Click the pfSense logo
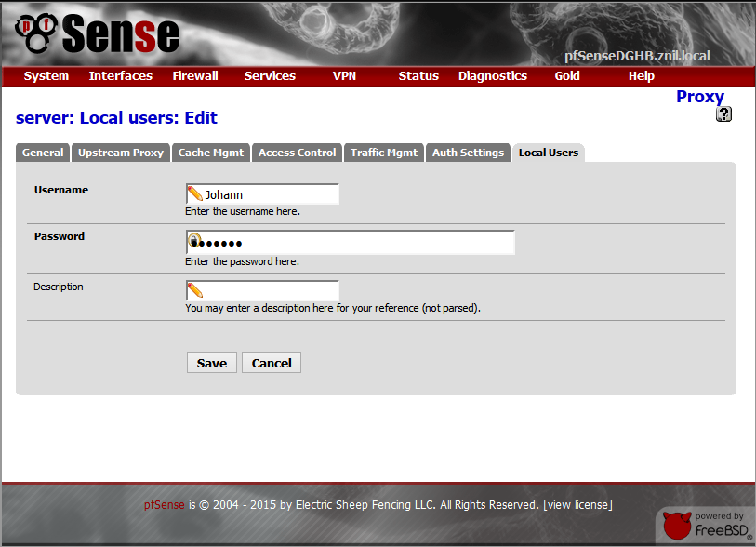The image size is (756, 547). (97, 34)
